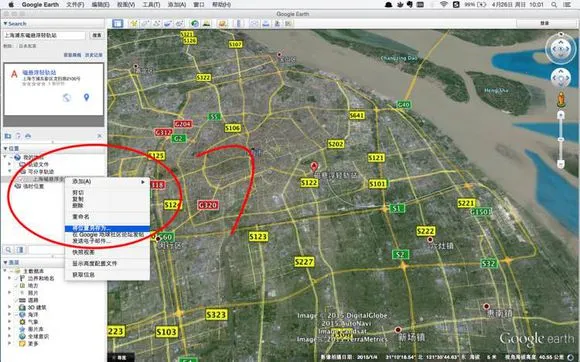
Task: Click the yellow Add Placemark pushpin icon
Action: 134,24
